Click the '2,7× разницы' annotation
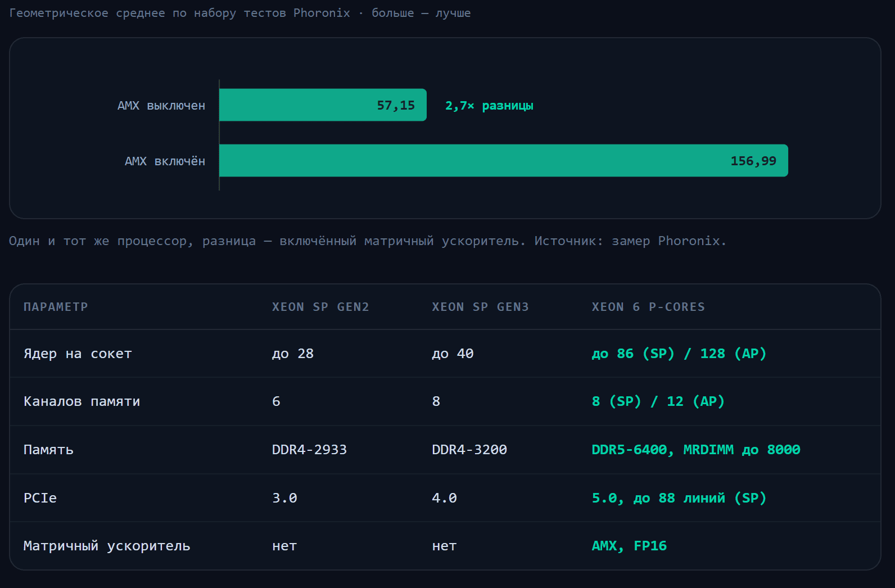 [x=489, y=105]
